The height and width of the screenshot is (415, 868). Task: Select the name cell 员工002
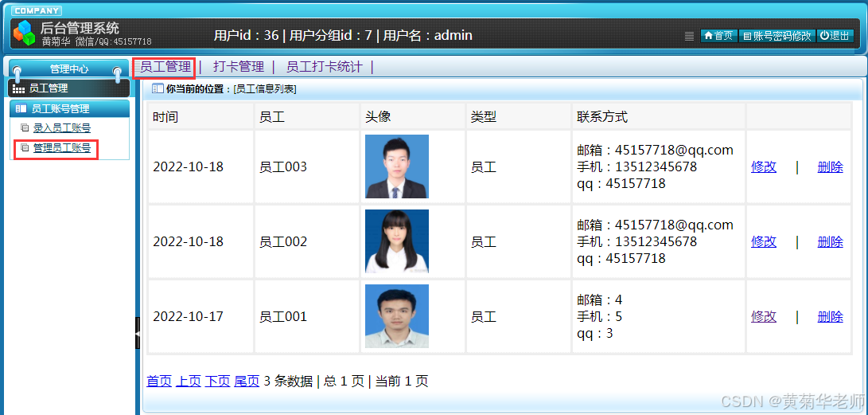coord(306,241)
